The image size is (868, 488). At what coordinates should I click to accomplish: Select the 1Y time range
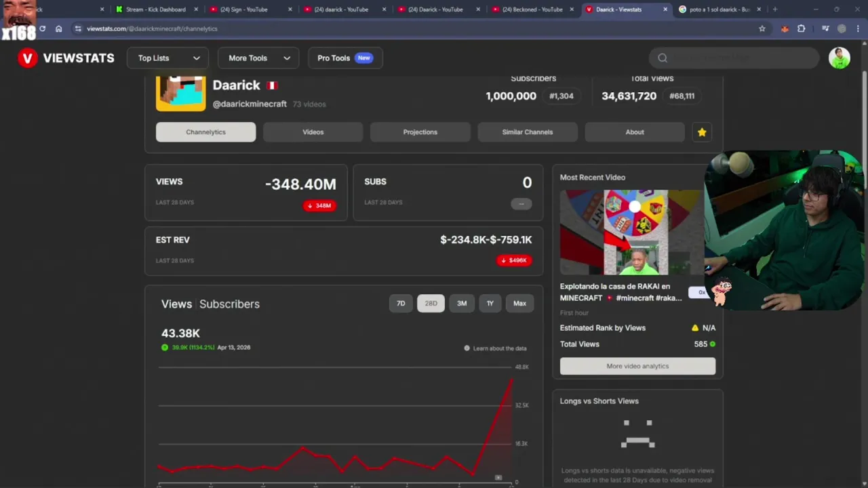click(490, 304)
